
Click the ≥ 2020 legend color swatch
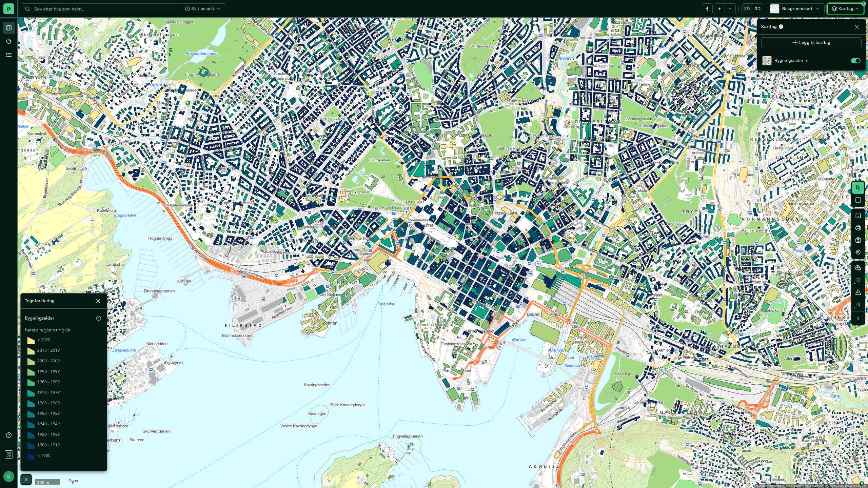pos(31,340)
